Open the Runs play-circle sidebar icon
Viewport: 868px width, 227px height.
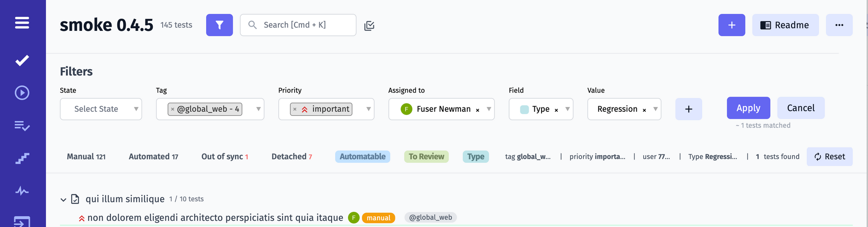pos(22,93)
